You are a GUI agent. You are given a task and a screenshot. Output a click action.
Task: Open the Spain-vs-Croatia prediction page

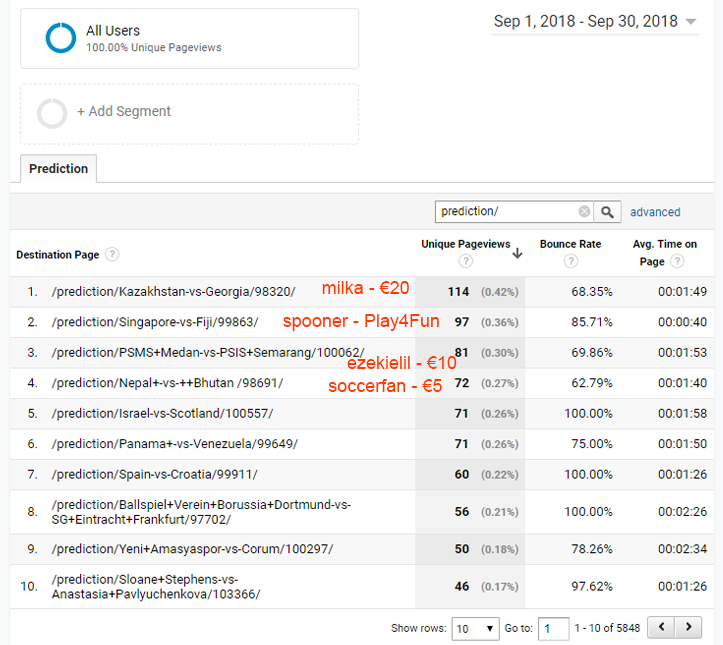[x=160, y=474]
